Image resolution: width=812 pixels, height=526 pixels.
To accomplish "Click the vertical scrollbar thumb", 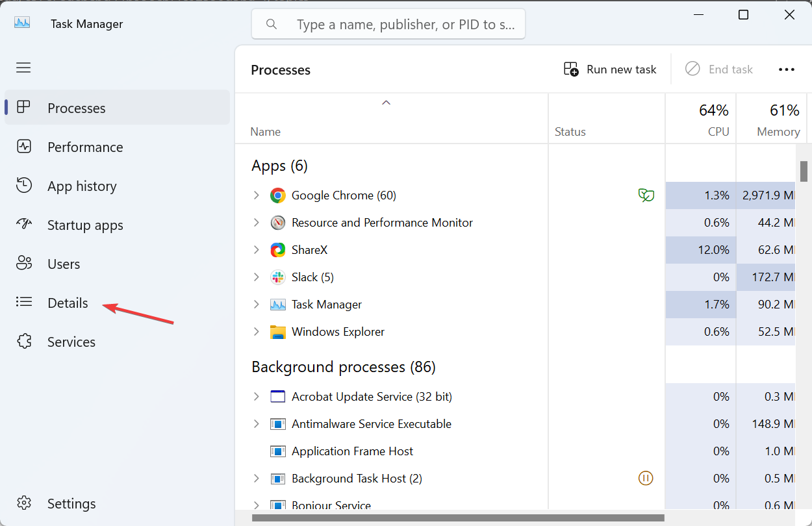I will (x=804, y=171).
